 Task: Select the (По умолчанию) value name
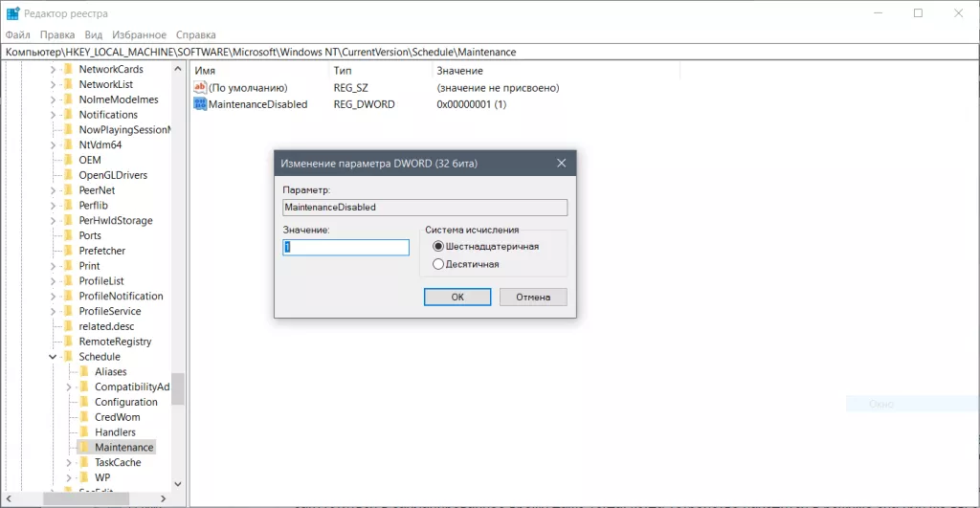click(248, 88)
